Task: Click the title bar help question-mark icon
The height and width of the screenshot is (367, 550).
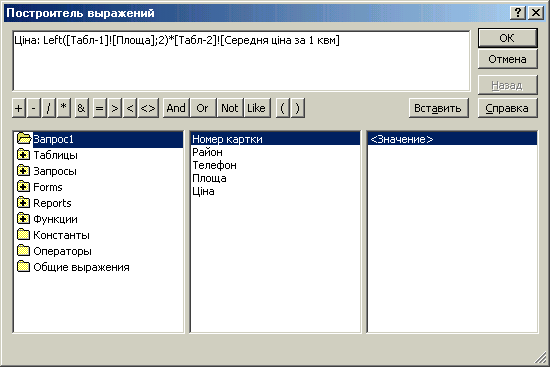Action: [518, 13]
